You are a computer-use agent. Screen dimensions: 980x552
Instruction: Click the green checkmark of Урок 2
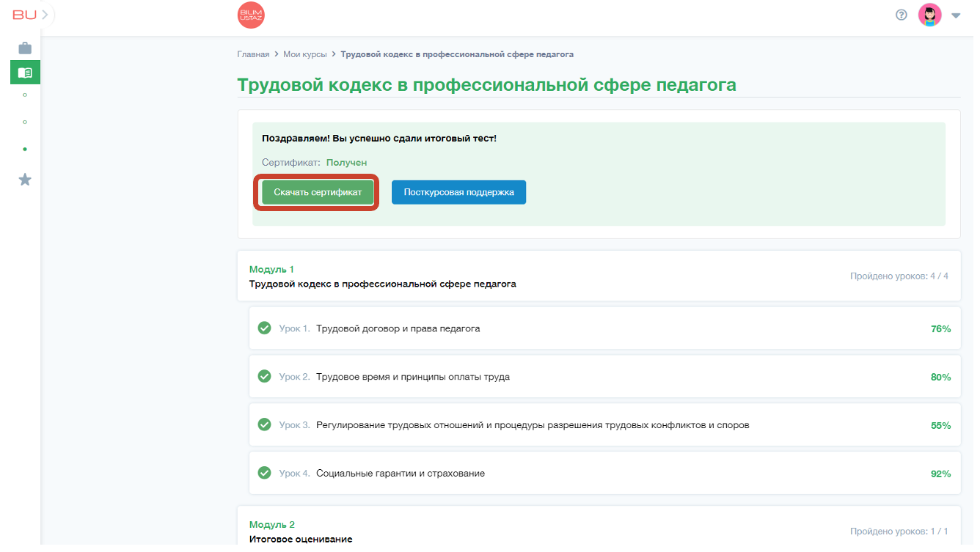click(264, 376)
